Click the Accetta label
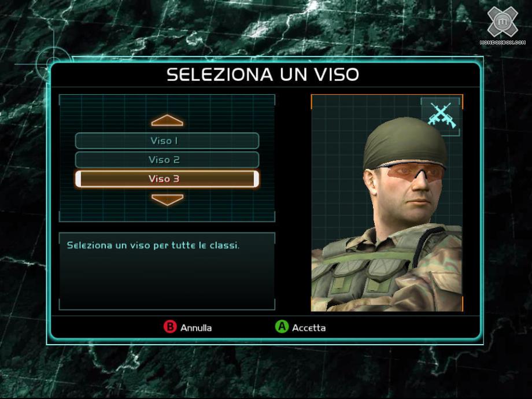This screenshot has height=399, width=532. pyautogui.click(x=309, y=328)
